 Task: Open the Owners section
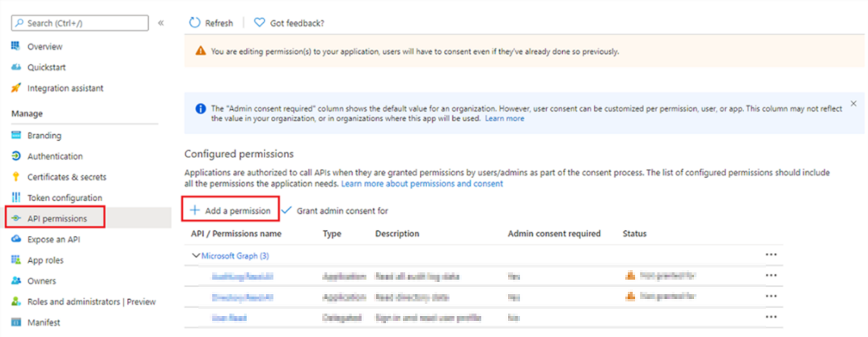pyautogui.click(x=42, y=281)
